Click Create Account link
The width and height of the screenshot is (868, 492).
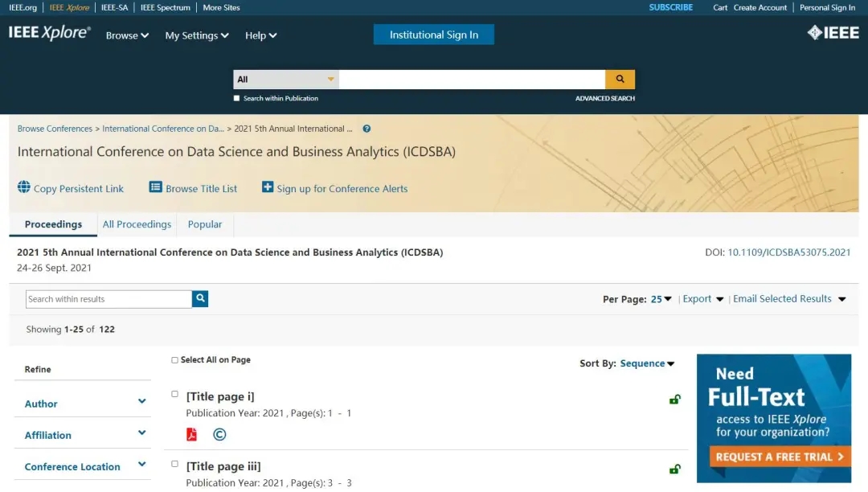click(760, 7)
